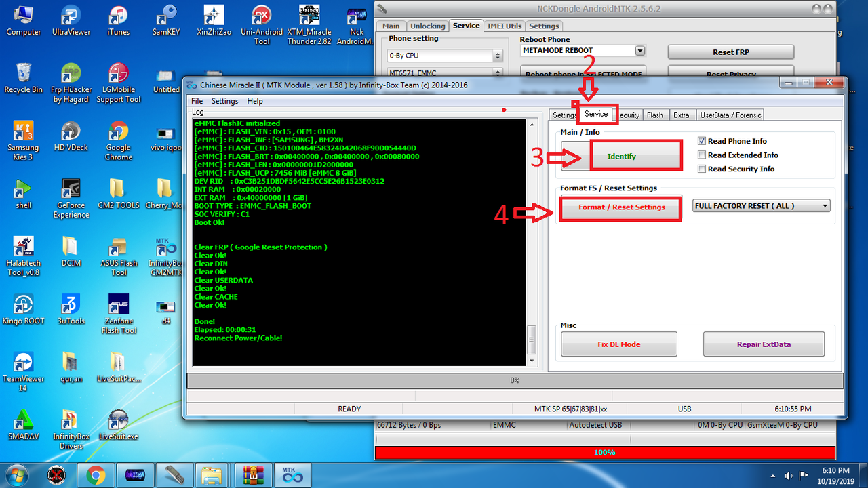Image resolution: width=868 pixels, height=488 pixels.
Task: Open Zenfone Flash Tool desktop icon
Action: click(119, 314)
